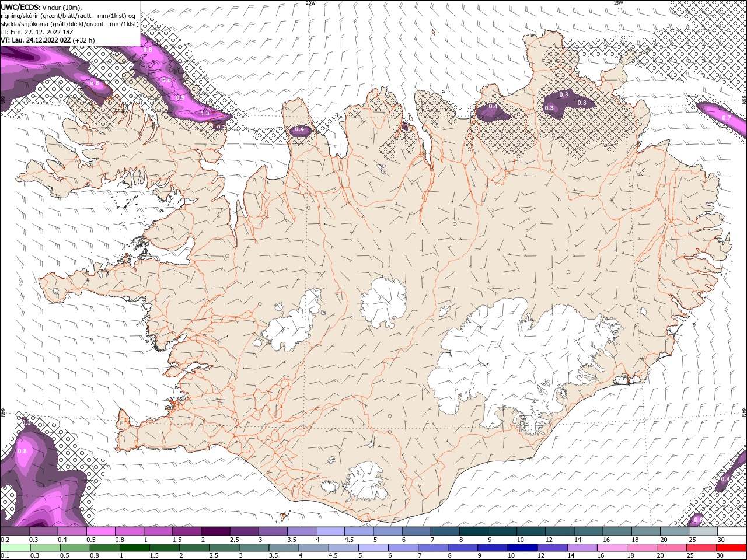Pick the light periwinkle swatch labeled 5 on rain scale

tap(372, 547)
